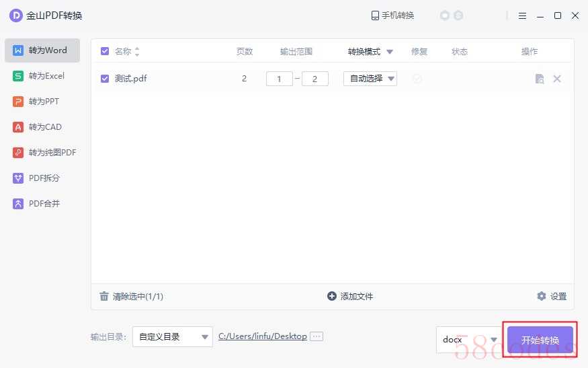
Task: Toggle the select-all checkbox beside 名称
Action: [105, 51]
